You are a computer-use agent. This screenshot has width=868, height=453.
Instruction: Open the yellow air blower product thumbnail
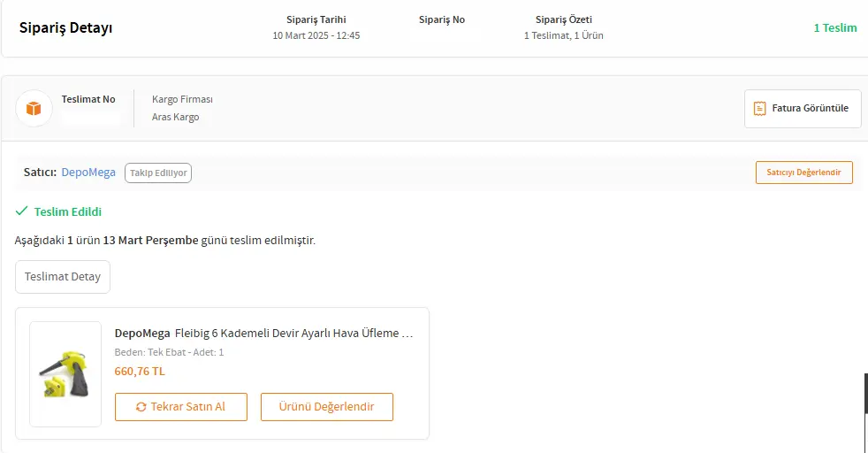65,374
